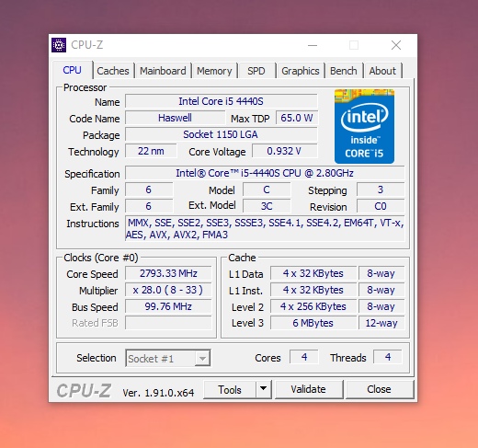The image size is (478, 448).
Task: Go to the SPD tab
Action: click(256, 71)
